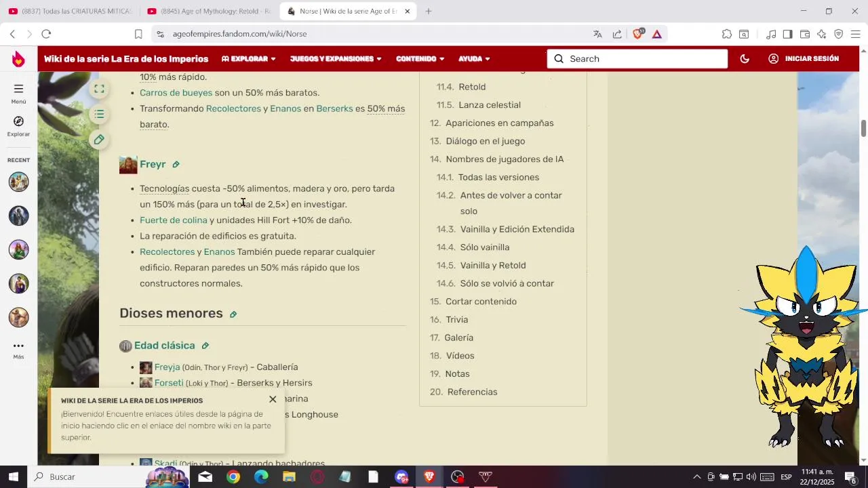This screenshot has height=488, width=868.
Task: Open the Menú hamburger in sidebar
Action: [18, 89]
